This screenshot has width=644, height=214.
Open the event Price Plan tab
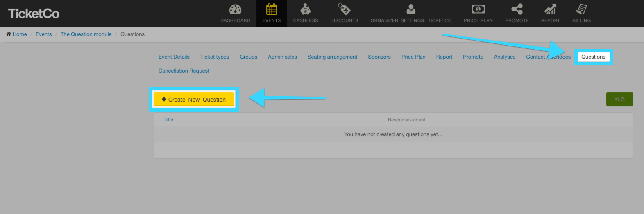pos(413,57)
